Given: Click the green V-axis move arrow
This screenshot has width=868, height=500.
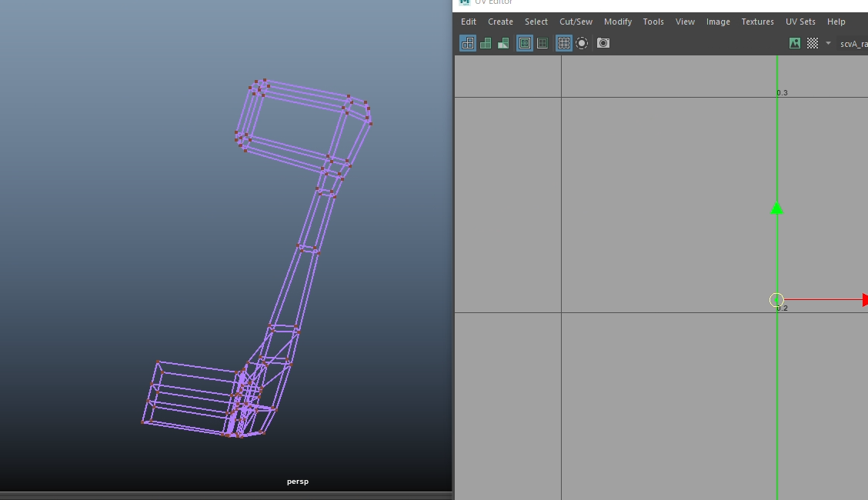Looking at the screenshot, I should pyautogui.click(x=777, y=208).
